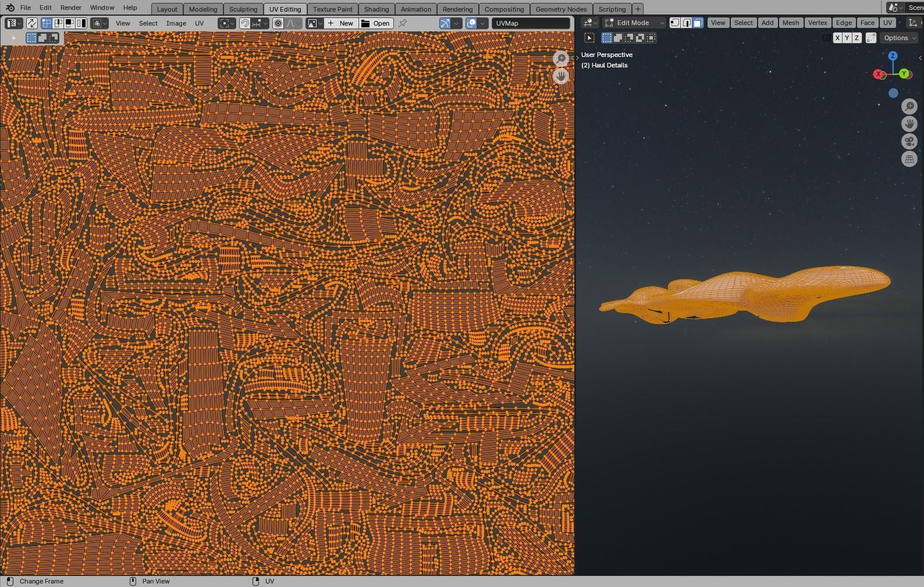The height and width of the screenshot is (587, 924).
Task: Toggle camera view gizmo
Action: (x=909, y=141)
